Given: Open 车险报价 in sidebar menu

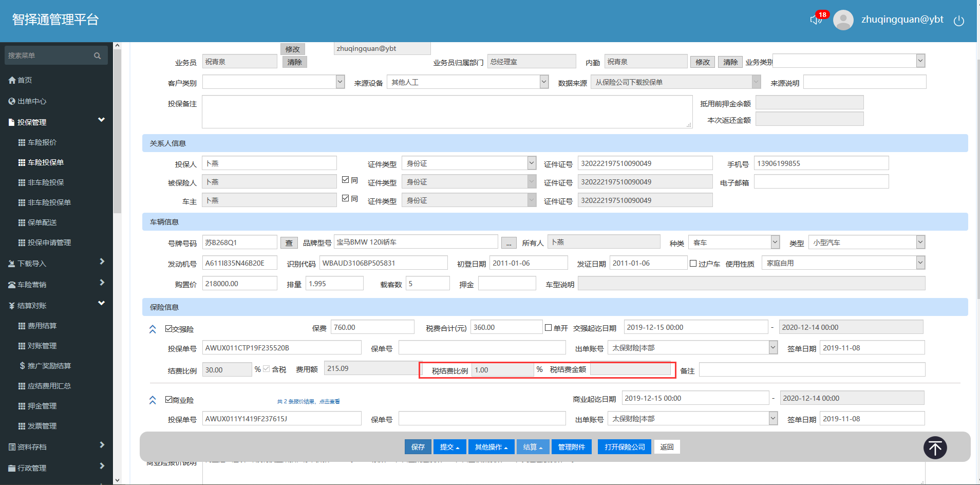Looking at the screenshot, I should click(x=42, y=142).
